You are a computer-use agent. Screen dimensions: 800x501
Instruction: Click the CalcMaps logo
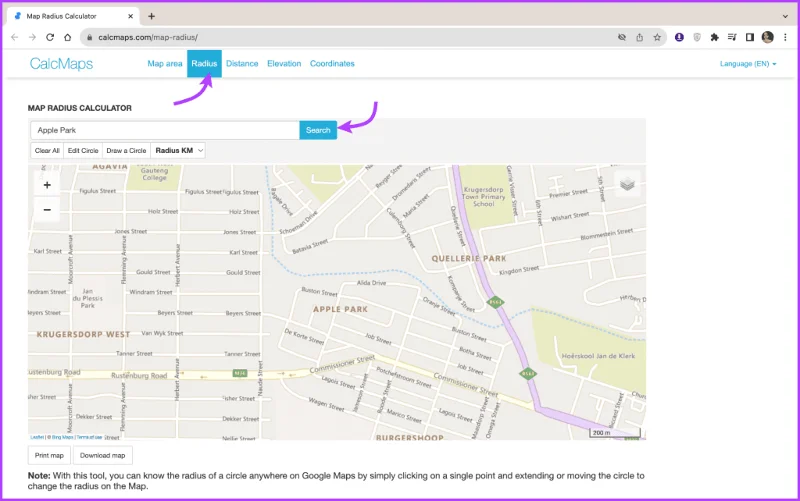tap(61, 64)
